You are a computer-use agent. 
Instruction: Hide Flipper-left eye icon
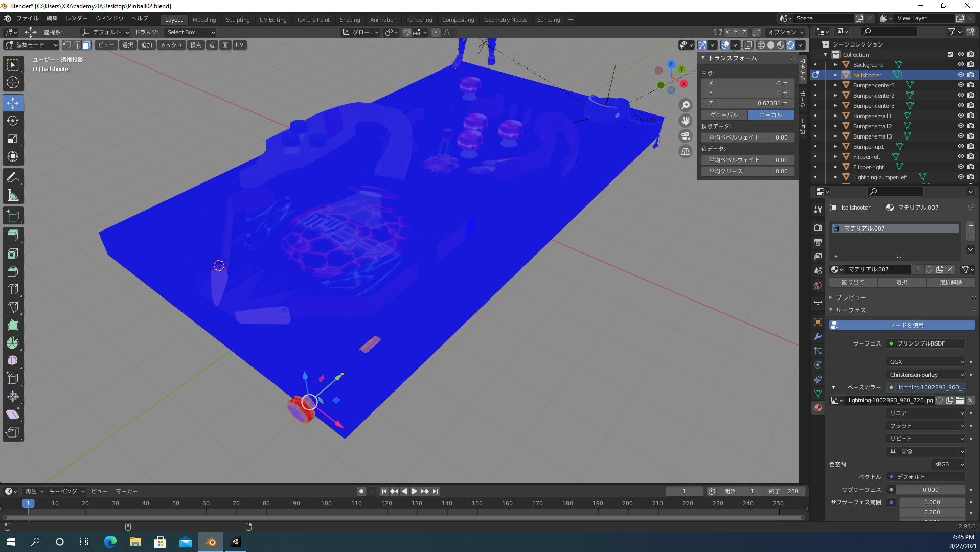point(961,157)
